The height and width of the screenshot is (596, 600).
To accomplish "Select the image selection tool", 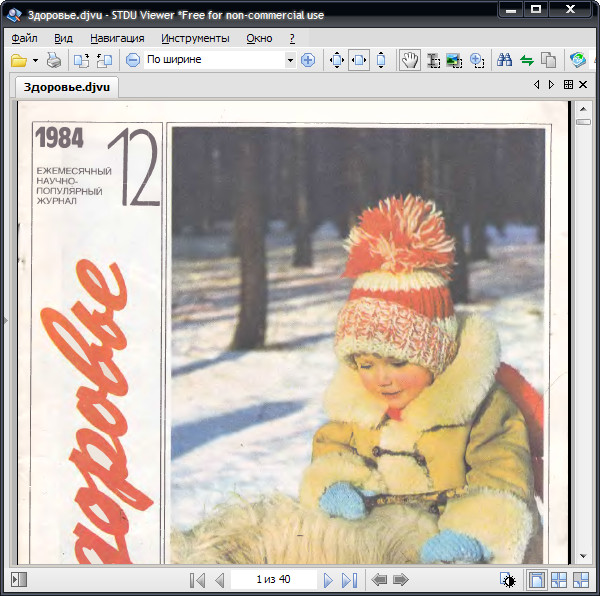I will coord(454,60).
